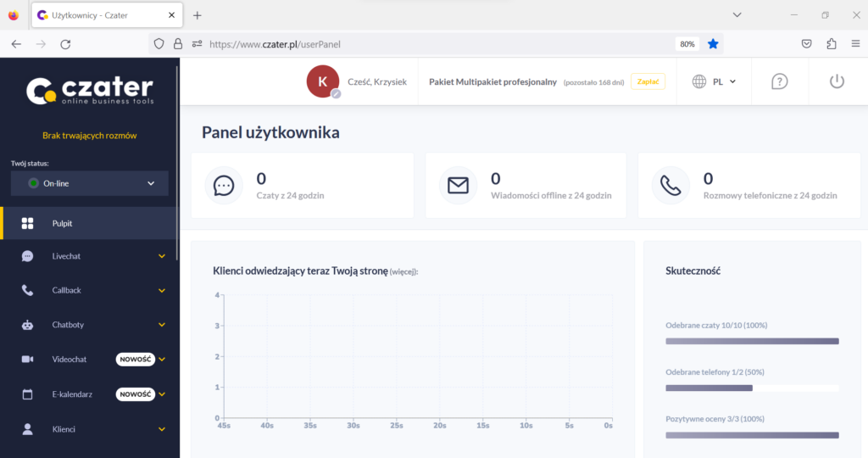Click the blue bookmark star
Image resolution: width=868 pixels, height=458 pixels.
click(713, 44)
